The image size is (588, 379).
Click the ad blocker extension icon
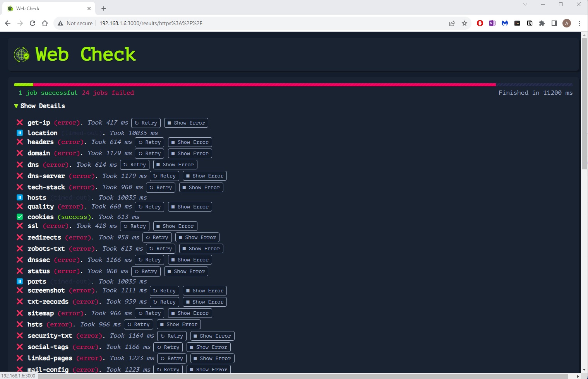pyautogui.click(x=480, y=23)
